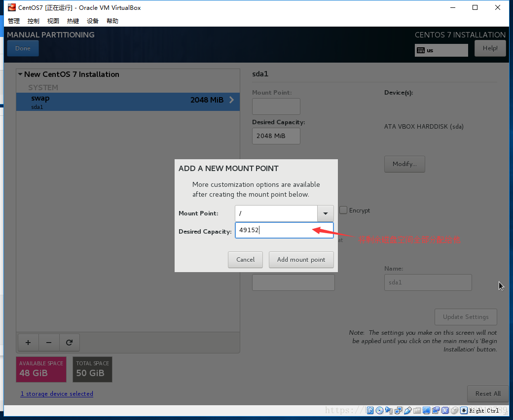
Task: Click the 2048 MiB Desired Capacity field
Action: 276,136
